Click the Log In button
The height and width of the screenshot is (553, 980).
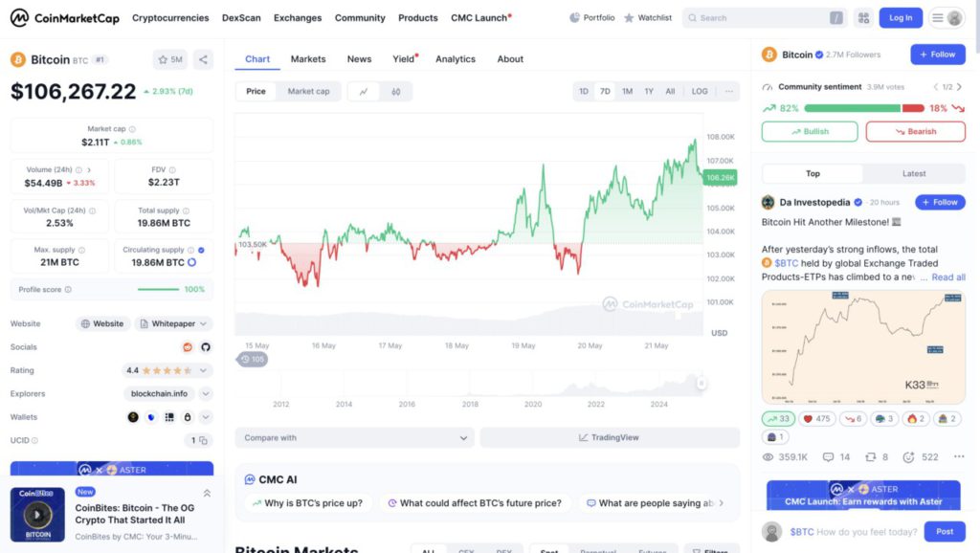tap(901, 17)
